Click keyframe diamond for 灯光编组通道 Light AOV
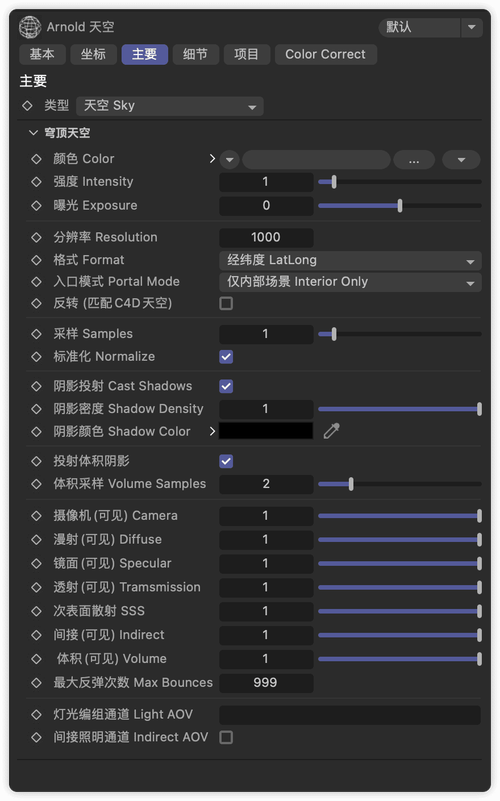Screen dimensions: 500x801 36,715
